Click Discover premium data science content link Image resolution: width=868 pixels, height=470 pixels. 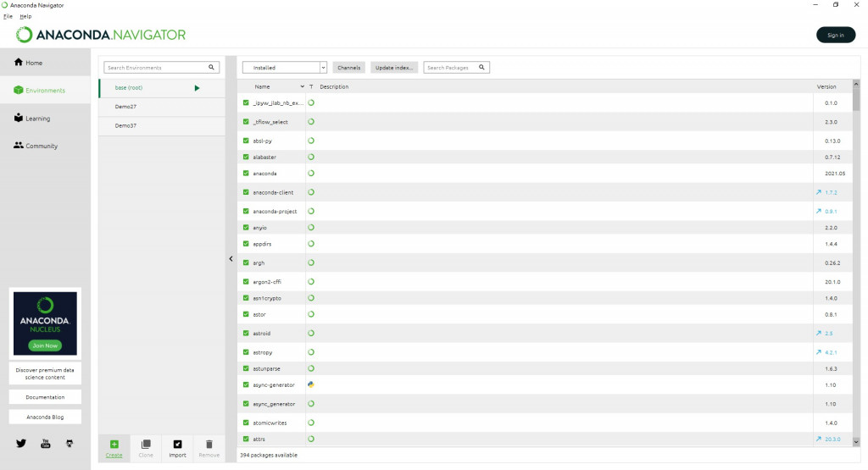(x=45, y=373)
